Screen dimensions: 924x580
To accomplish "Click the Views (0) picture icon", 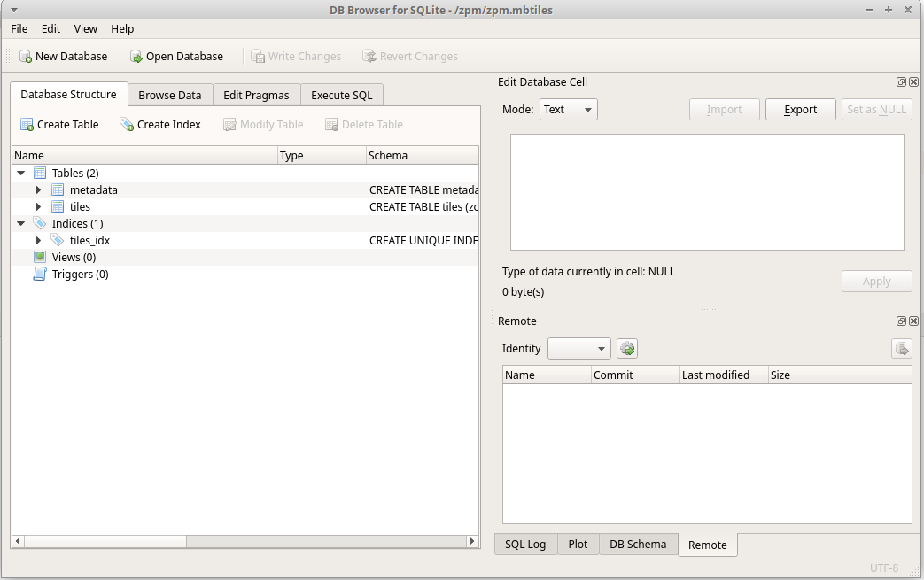I will (40, 257).
